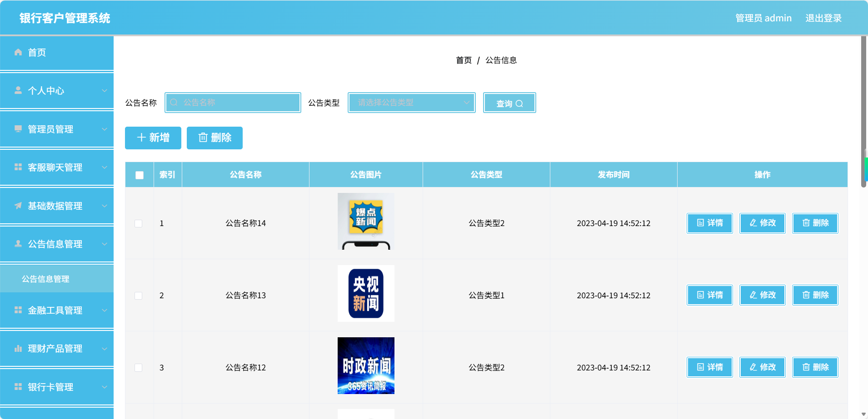Click the user icon beside 个人中心
Image resolution: width=868 pixels, height=419 pixels.
pyautogui.click(x=18, y=90)
